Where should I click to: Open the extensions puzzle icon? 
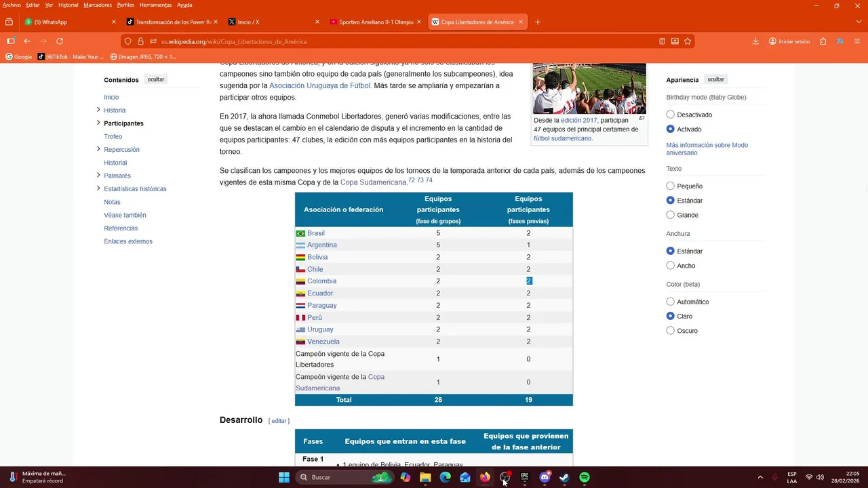(823, 41)
